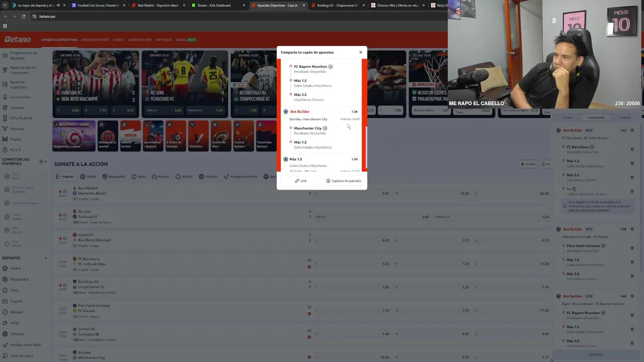
Task: Open Apuestas en Vivo menu
Action: pyautogui.click(x=95, y=40)
